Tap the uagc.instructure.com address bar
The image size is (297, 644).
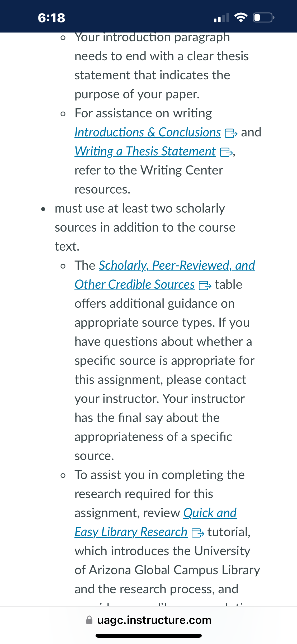149,620
